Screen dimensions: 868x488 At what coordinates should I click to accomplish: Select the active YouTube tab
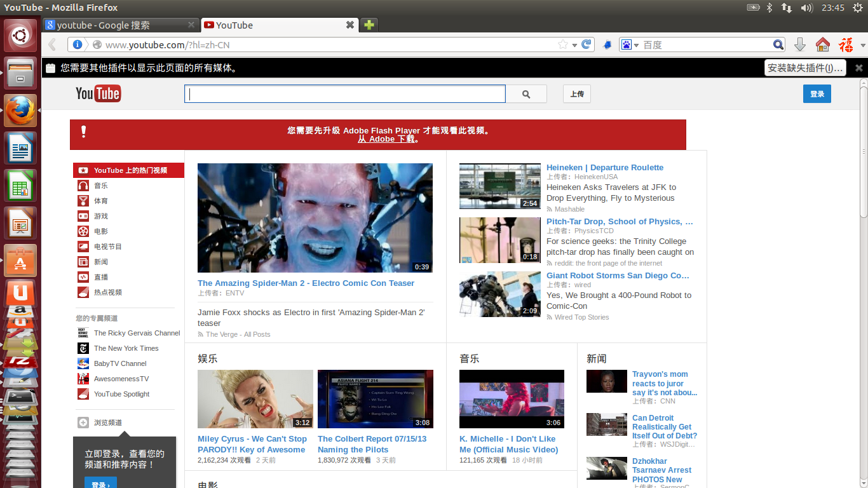(279, 25)
